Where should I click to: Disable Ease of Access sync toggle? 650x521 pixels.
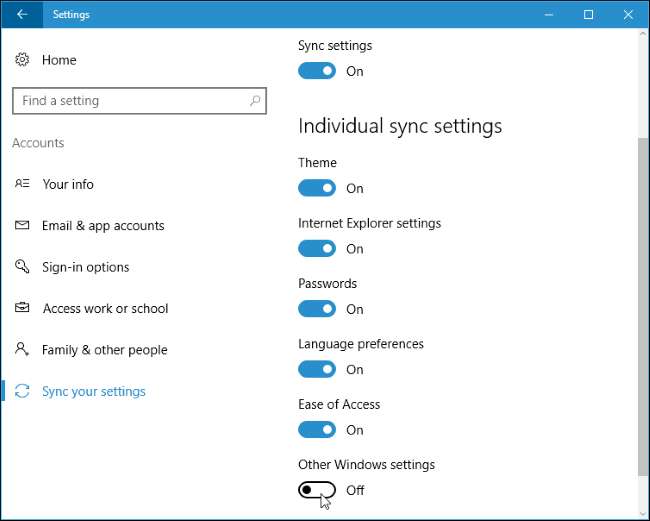coord(317,430)
